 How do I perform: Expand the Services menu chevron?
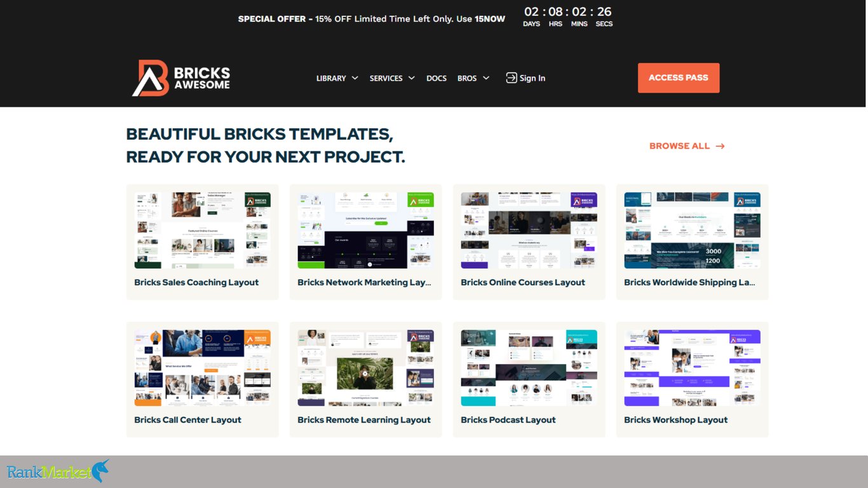click(411, 78)
